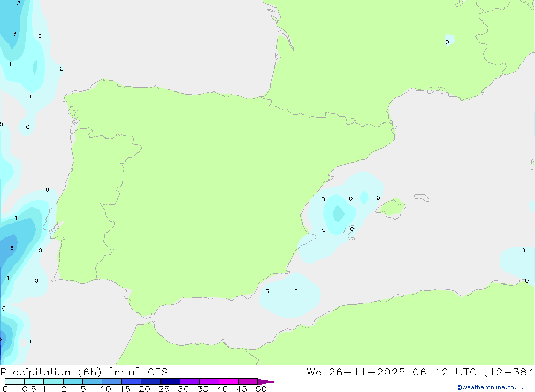Screen dimensions: 535x392
Task: Click the legend label '40'
Action: (x=223, y=389)
